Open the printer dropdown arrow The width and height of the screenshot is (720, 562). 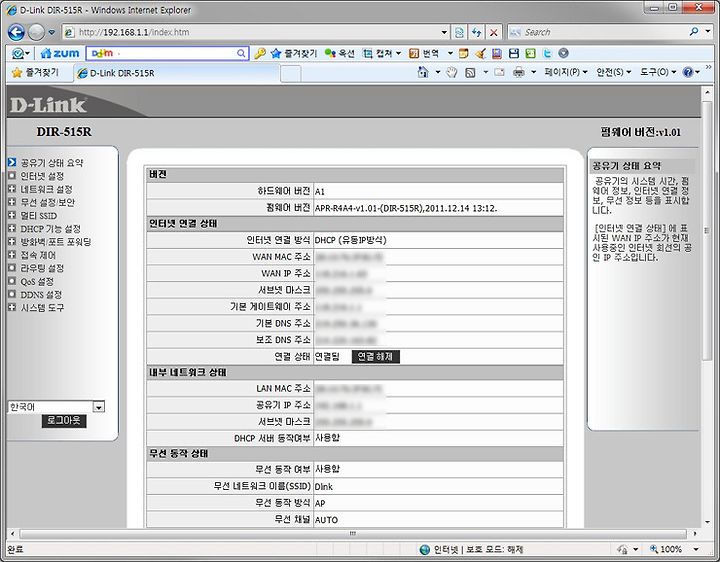(x=534, y=72)
